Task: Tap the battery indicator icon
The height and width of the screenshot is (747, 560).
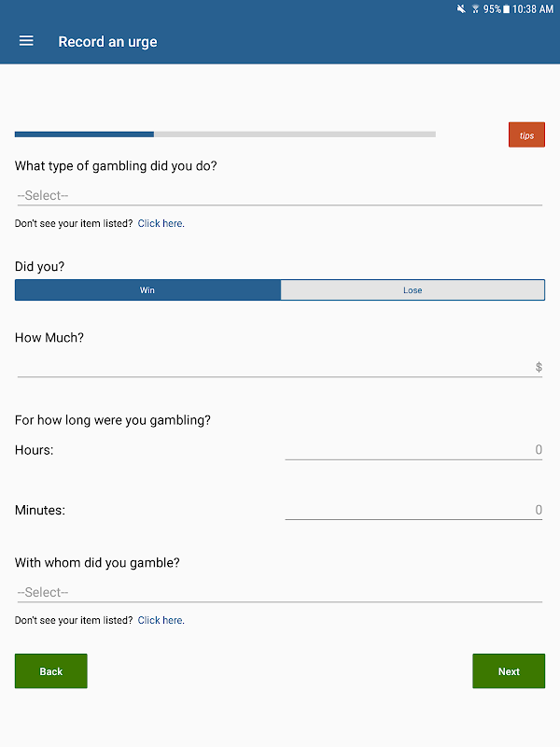Action: coord(506,9)
